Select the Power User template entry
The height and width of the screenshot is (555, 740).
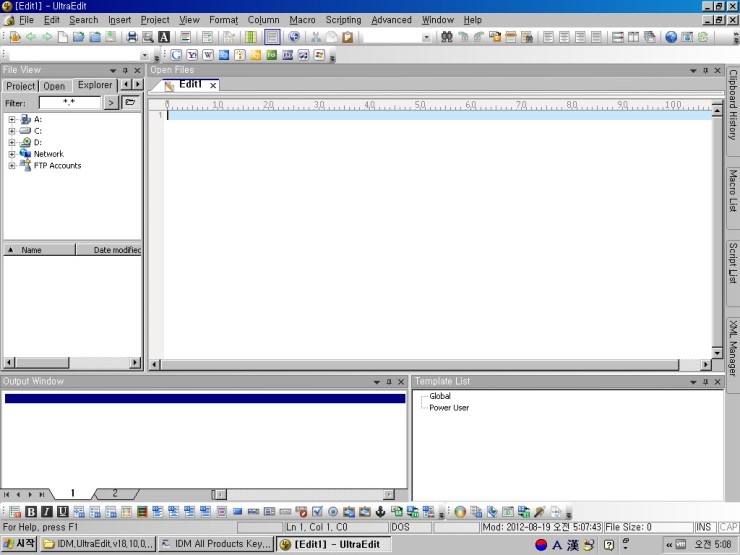point(449,408)
